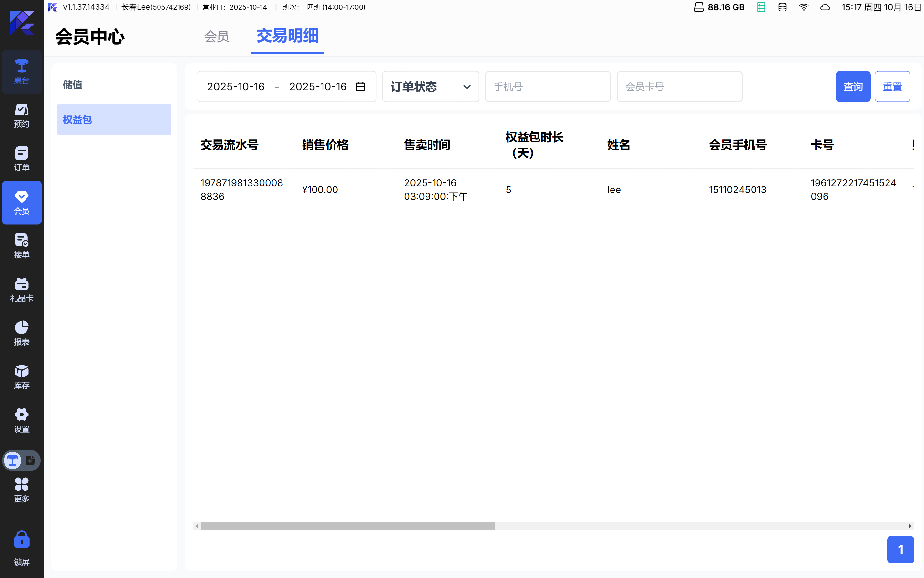This screenshot has height=578, width=924.
Task: Open 接单 order-receiving sidebar icon
Action: 21,246
